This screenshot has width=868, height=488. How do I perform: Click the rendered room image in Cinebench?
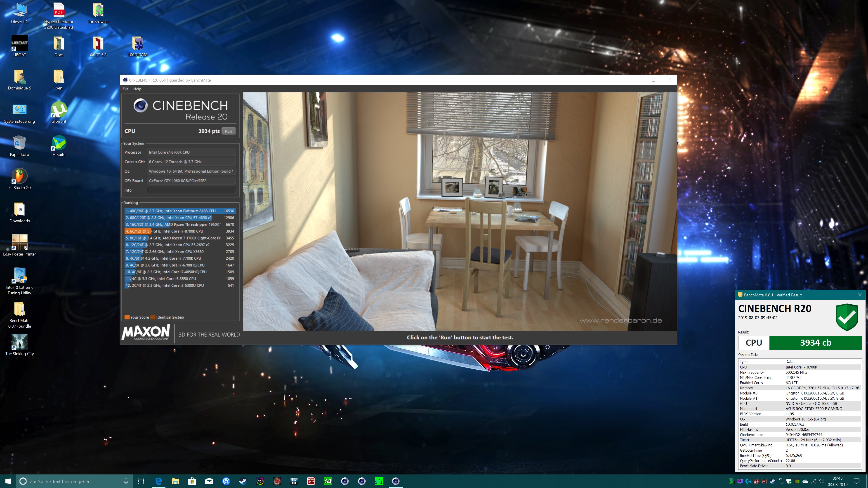460,211
